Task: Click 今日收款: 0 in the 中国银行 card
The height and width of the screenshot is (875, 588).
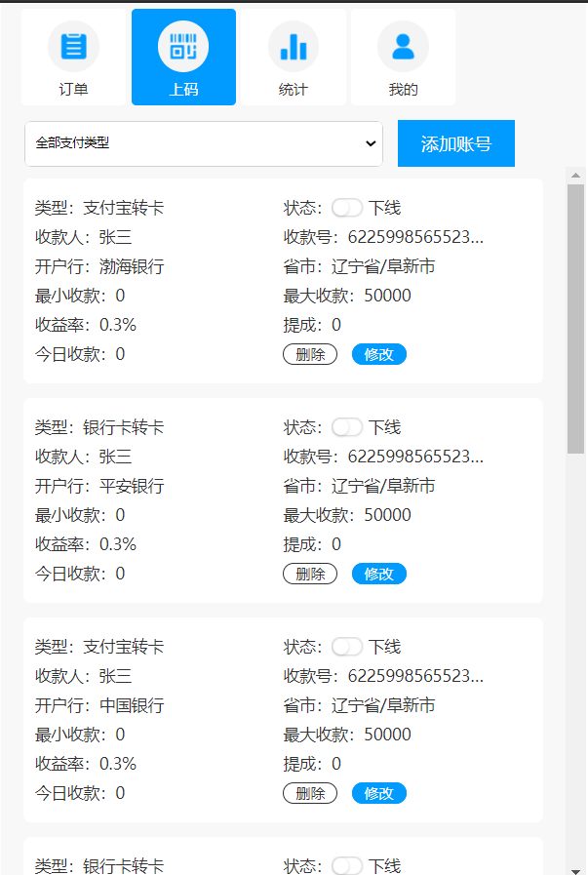Action: coord(80,793)
